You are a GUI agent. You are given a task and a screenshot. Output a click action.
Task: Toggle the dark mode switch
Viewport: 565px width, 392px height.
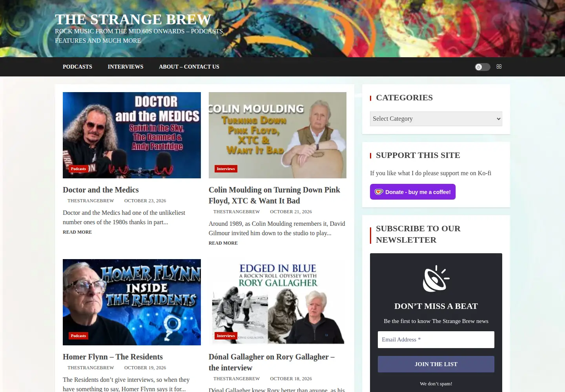(482, 67)
